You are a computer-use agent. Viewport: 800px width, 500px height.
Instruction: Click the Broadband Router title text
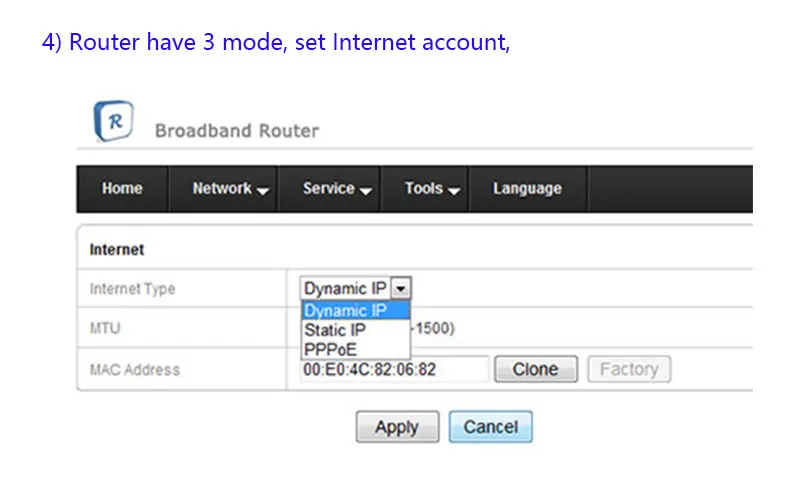click(237, 131)
